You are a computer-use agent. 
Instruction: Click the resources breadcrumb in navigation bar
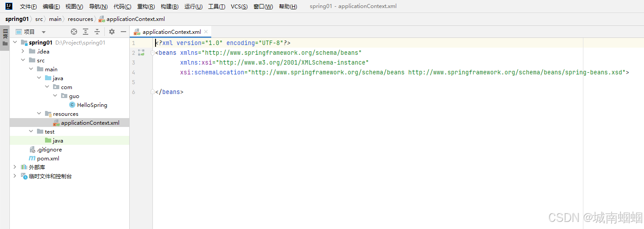[80, 19]
